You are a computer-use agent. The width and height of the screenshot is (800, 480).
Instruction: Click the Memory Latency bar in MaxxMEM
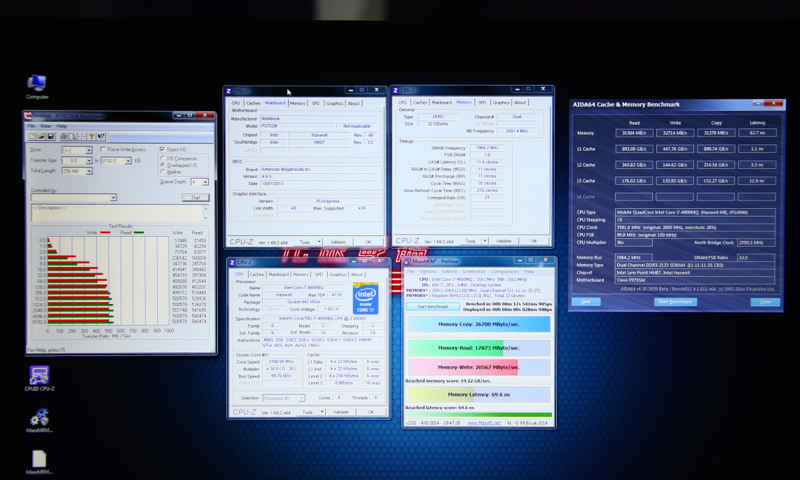[x=479, y=394]
